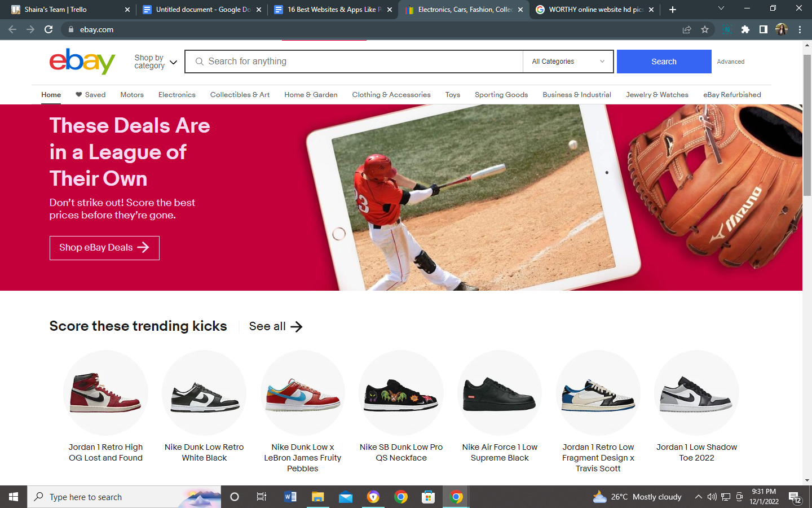Open Jewelry & Watches category
The image size is (812, 508).
pyautogui.click(x=657, y=95)
